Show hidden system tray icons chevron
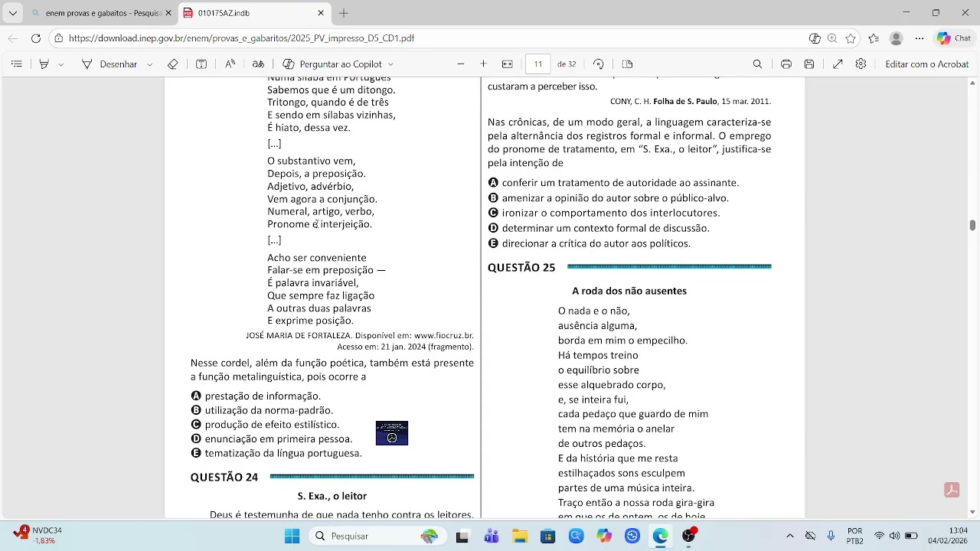Viewport: 980px width, 551px height. [790, 536]
